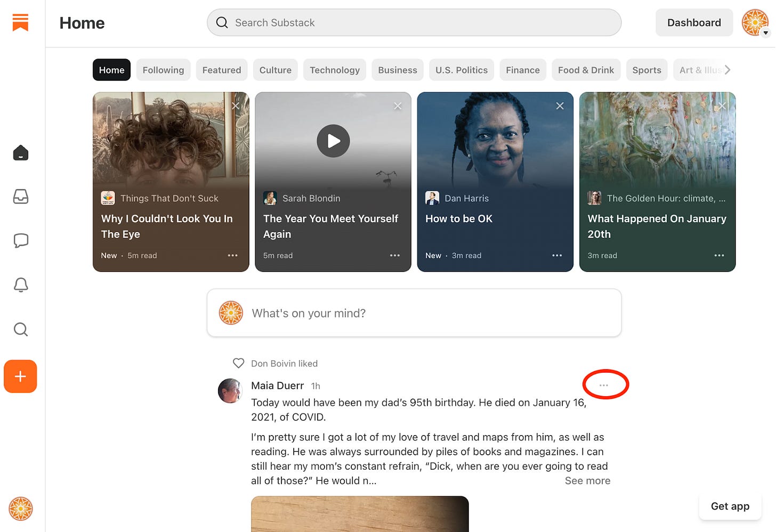Open more options on Year You Meet Yourself card

(395, 256)
